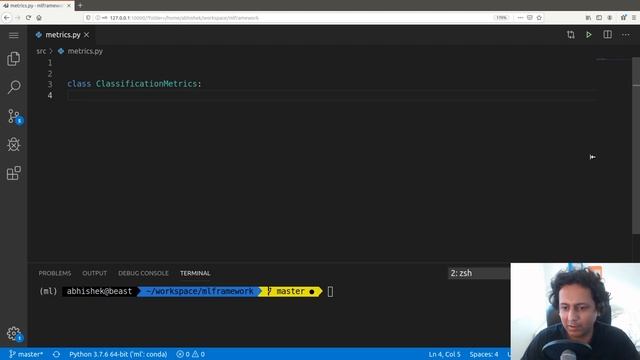
Task: Bookmark this page with star icon
Action: click(539, 18)
